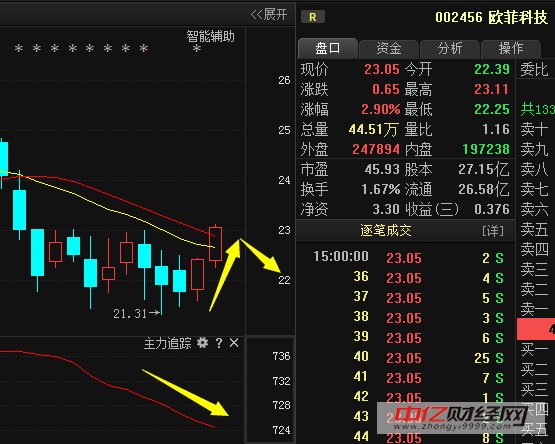Switch to the 资金 tab

pyautogui.click(x=389, y=48)
